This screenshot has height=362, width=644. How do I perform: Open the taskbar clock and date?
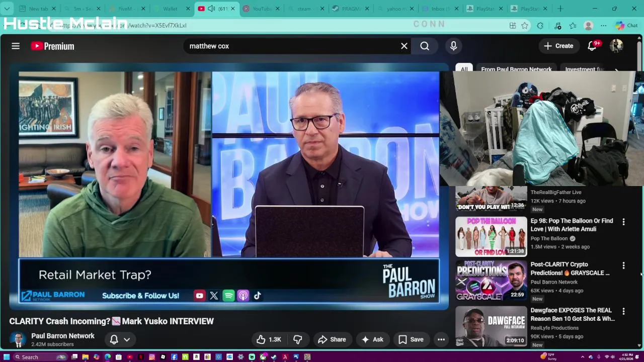pos(626,357)
